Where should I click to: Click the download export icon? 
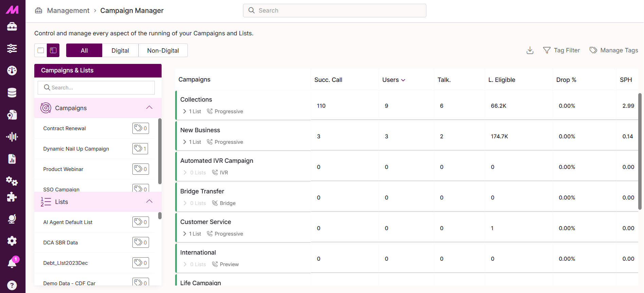[x=530, y=50]
